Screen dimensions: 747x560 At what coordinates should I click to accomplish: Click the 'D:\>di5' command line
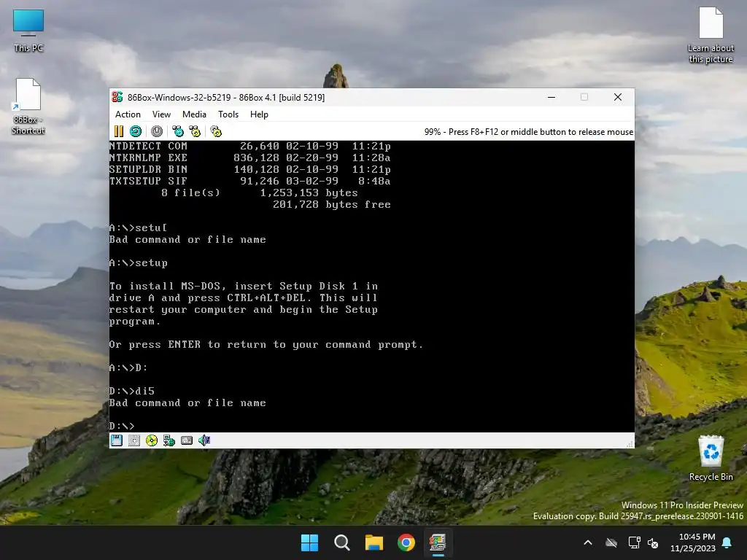coord(132,391)
